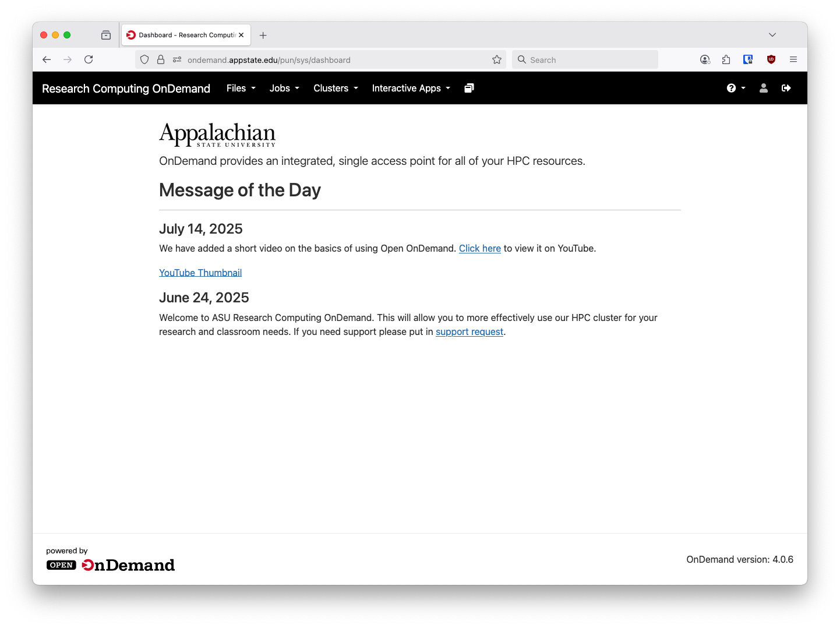This screenshot has height=628, width=840.
Task: Open the Files dropdown
Action: 240,88
